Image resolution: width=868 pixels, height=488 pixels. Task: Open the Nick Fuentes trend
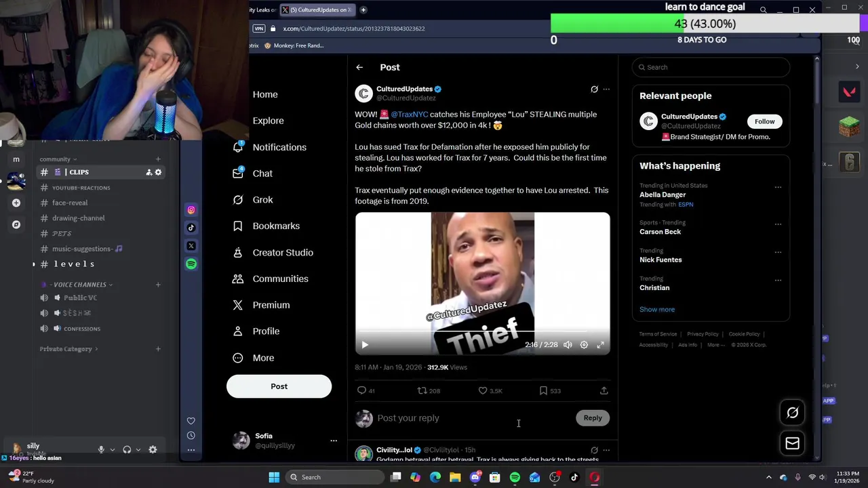tap(660, 260)
